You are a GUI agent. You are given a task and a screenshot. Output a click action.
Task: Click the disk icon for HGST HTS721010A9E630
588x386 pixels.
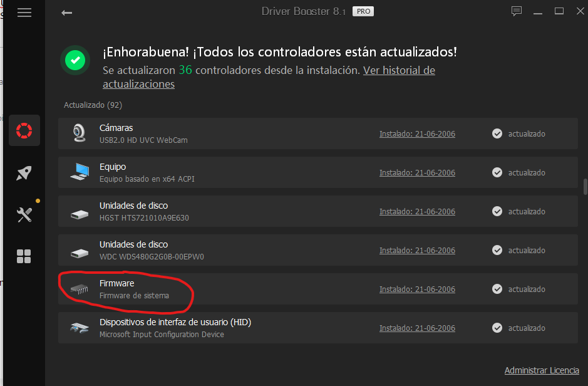pyautogui.click(x=80, y=214)
